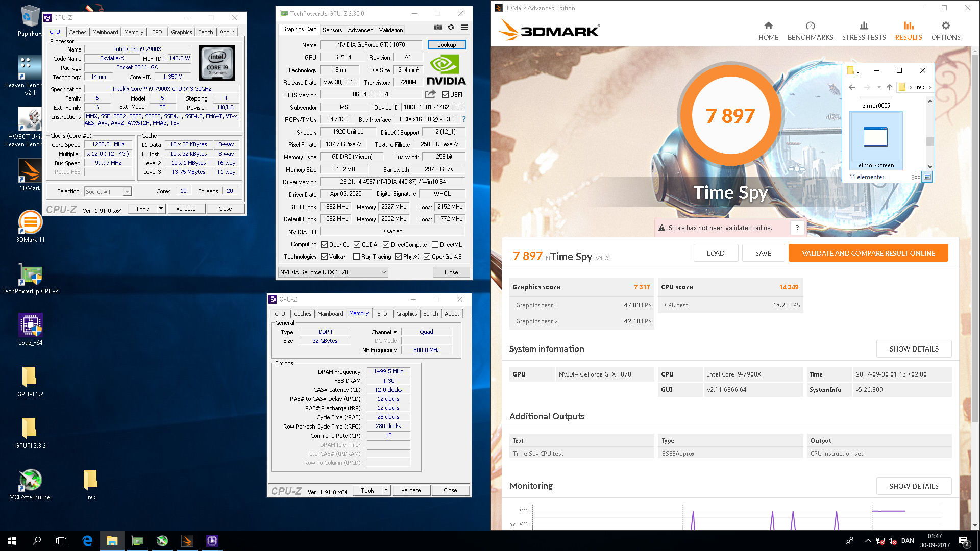Open 3DMark 11 desktop shortcut

point(30,226)
